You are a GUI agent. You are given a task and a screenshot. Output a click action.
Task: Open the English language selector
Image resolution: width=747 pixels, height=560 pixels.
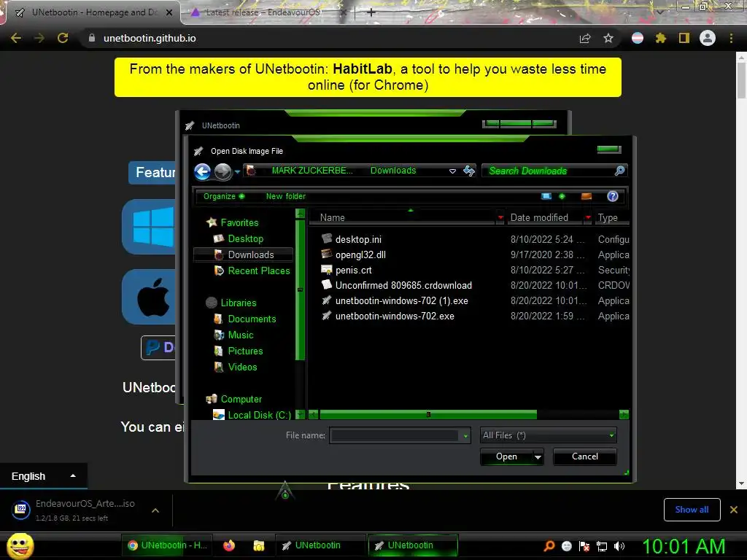[43, 476]
